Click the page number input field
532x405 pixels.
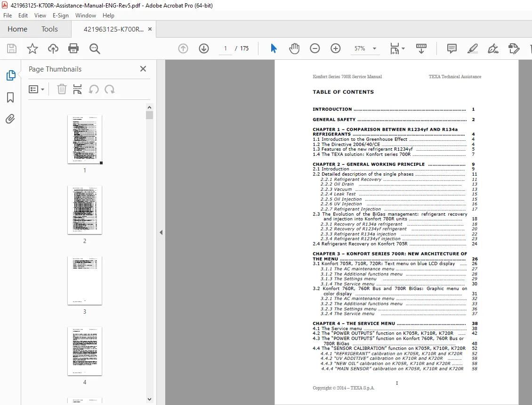pyautogui.click(x=226, y=49)
